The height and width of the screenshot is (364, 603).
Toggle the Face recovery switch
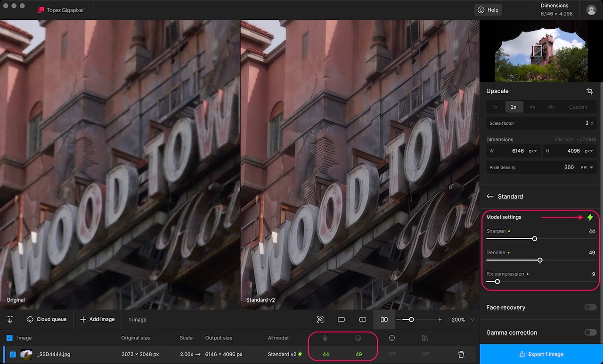click(590, 307)
